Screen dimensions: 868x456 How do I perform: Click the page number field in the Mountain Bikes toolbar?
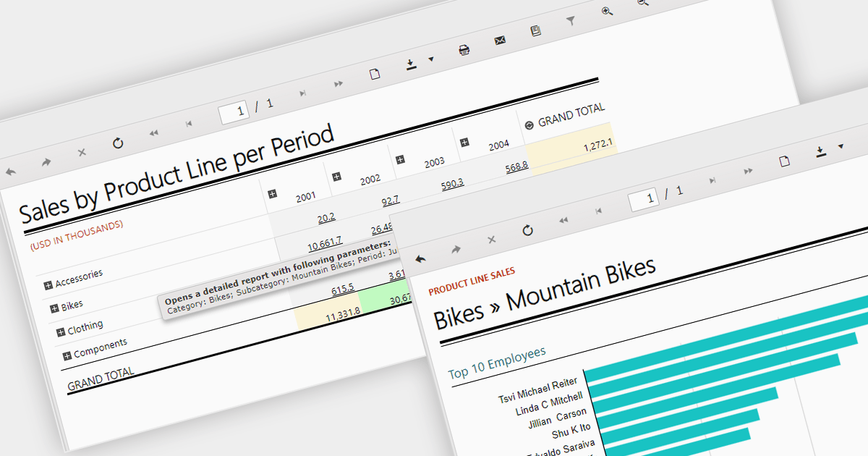[x=643, y=198]
